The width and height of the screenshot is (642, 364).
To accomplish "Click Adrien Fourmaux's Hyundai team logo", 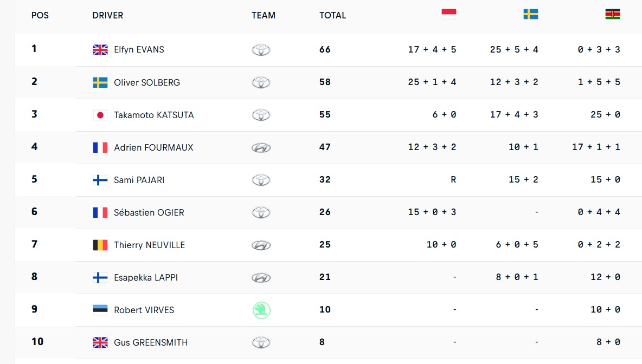I will pos(261,147).
